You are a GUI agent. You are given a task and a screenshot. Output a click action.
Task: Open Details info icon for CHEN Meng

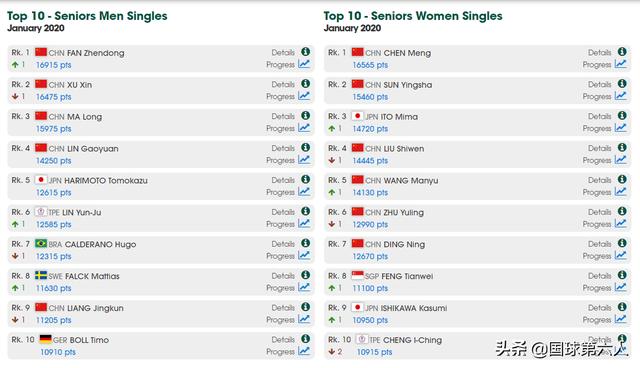click(622, 52)
